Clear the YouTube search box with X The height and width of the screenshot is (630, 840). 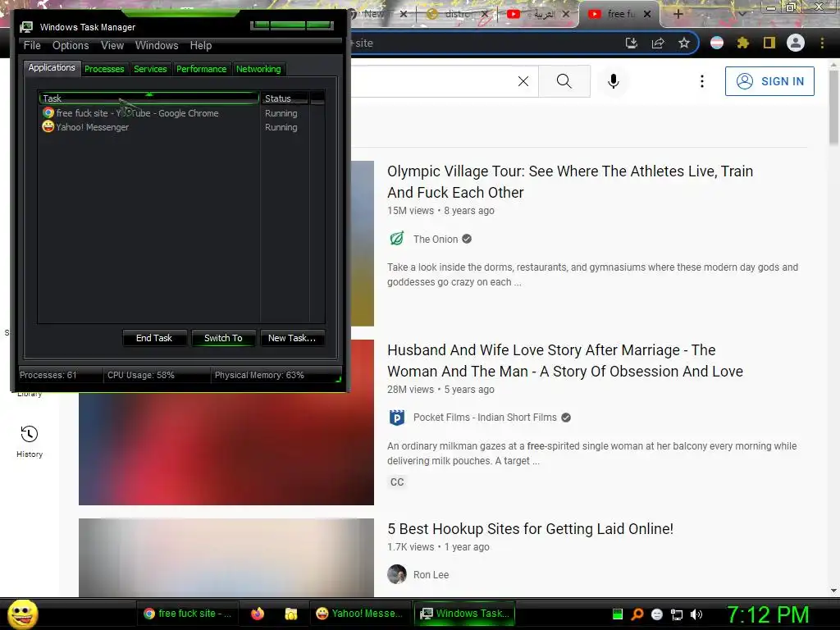click(x=523, y=81)
